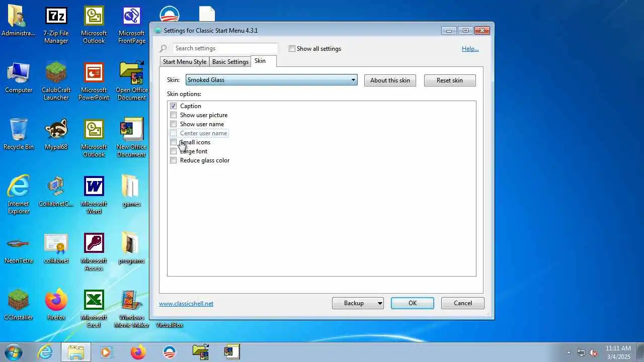The width and height of the screenshot is (644, 362).
Task: Select the collabnet certificate desktop icon
Action: point(56,248)
